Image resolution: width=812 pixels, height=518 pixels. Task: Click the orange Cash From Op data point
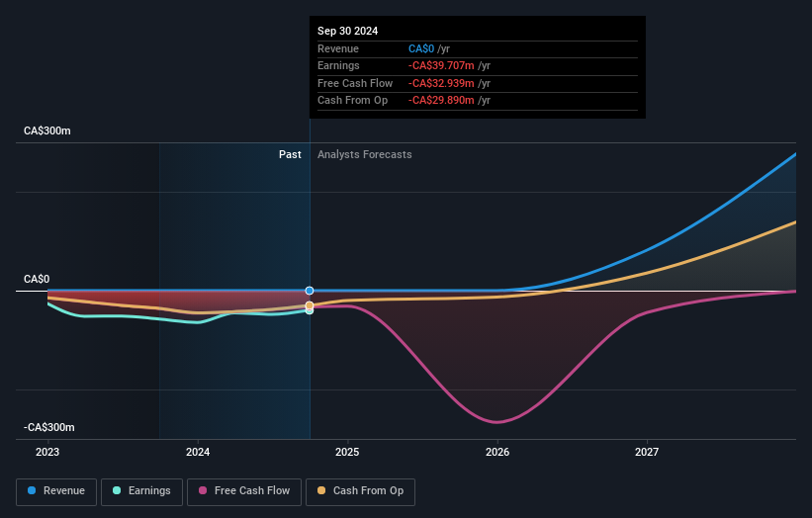[310, 305]
